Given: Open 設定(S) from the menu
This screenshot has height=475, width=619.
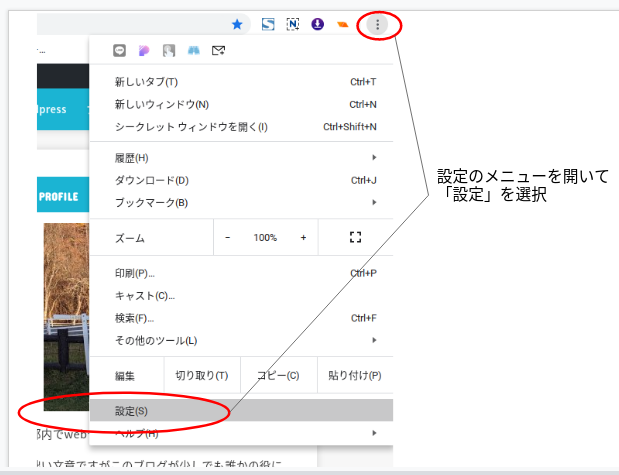Looking at the screenshot, I should (x=241, y=411).
